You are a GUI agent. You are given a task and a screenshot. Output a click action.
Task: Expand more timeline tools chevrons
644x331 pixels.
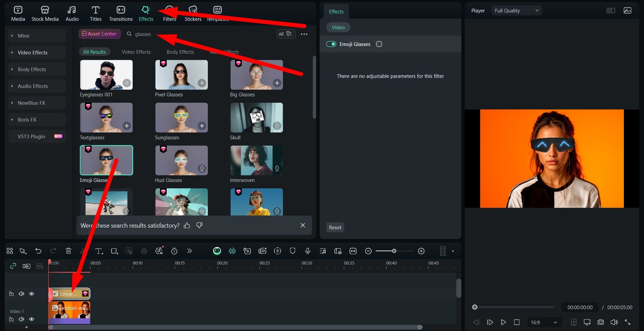pyautogui.click(x=189, y=251)
